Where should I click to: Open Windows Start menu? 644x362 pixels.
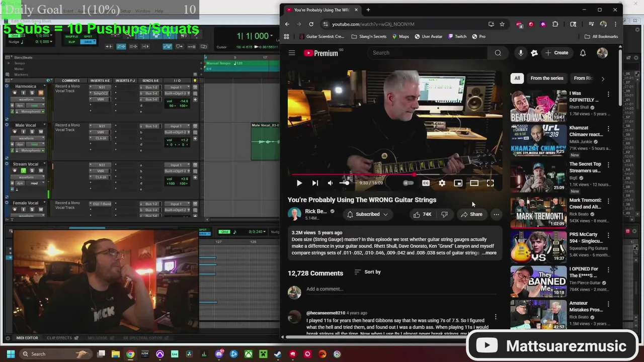click(10, 354)
